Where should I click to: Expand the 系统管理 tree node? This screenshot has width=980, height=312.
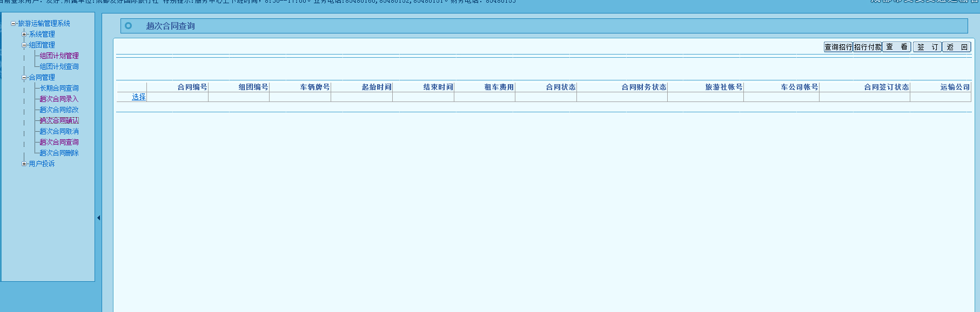pos(24,34)
